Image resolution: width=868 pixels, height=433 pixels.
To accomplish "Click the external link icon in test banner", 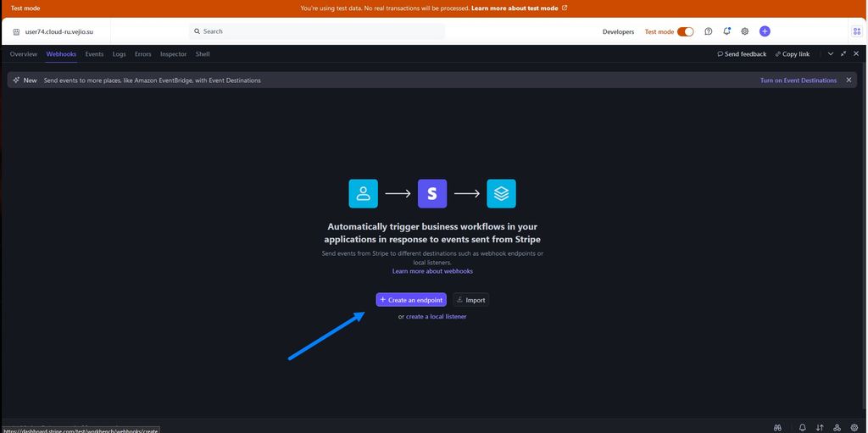I will point(565,8).
